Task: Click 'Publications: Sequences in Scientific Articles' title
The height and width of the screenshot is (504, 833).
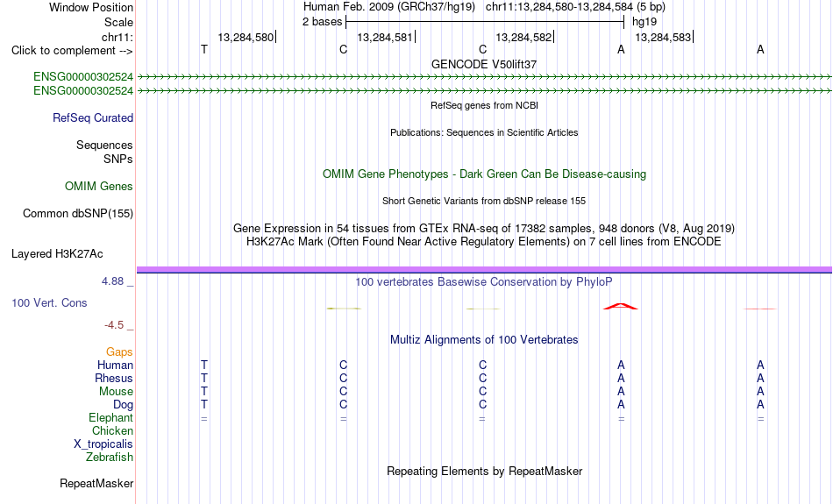Action: [x=484, y=132]
